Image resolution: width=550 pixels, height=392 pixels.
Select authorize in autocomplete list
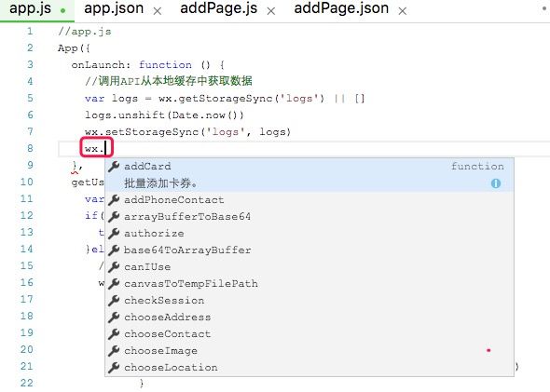tap(309, 234)
